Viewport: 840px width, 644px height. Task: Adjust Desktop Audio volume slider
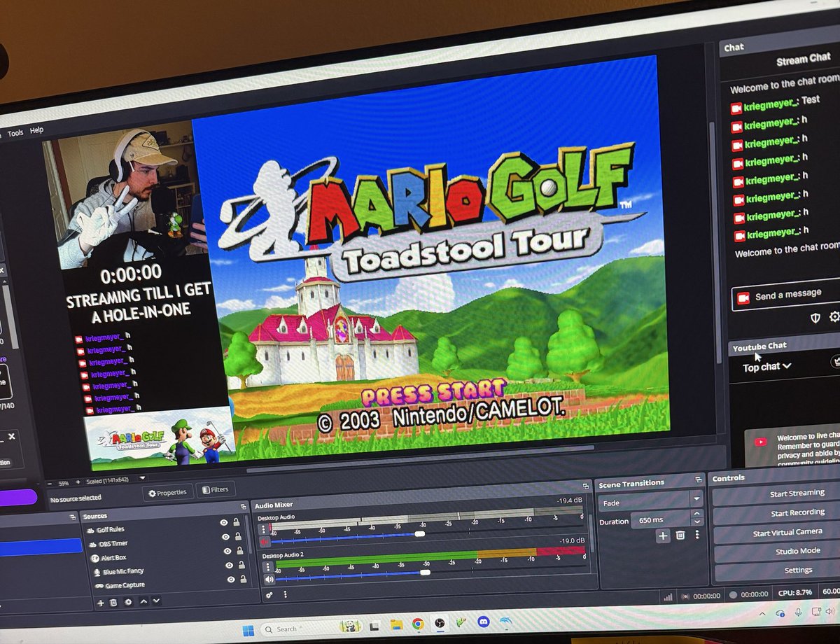click(419, 534)
